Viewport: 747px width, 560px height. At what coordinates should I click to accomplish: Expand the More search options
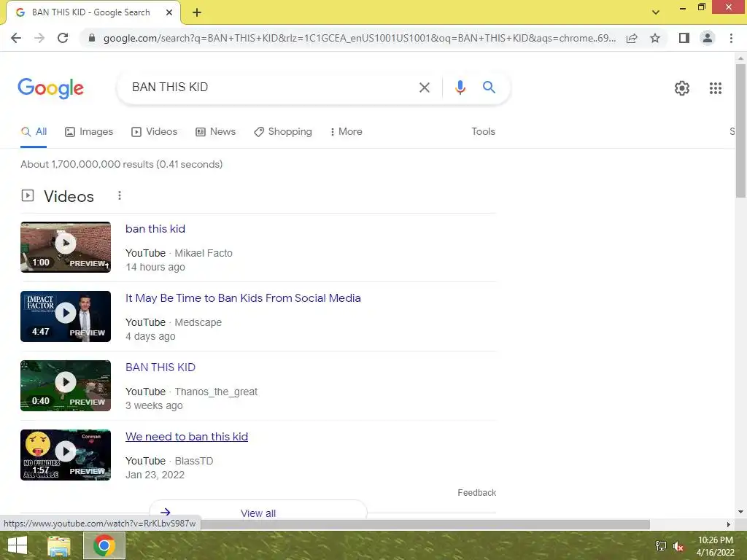[x=347, y=132]
